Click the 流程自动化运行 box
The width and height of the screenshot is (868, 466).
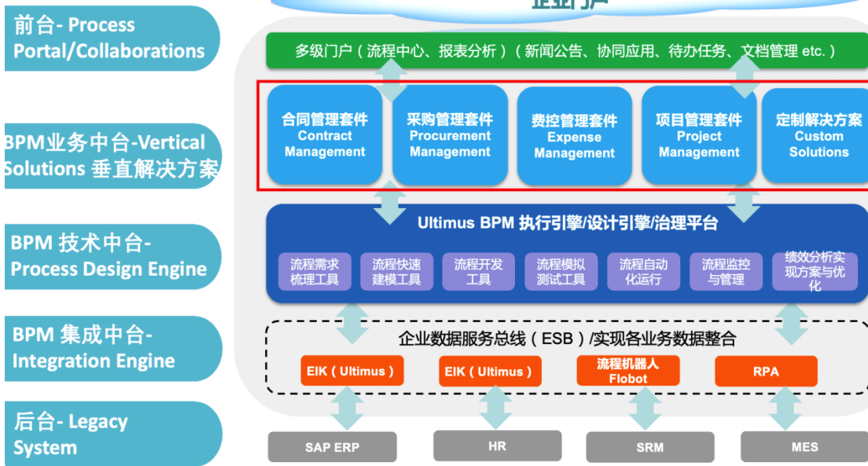pyautogui.click(x=643, y=272)
